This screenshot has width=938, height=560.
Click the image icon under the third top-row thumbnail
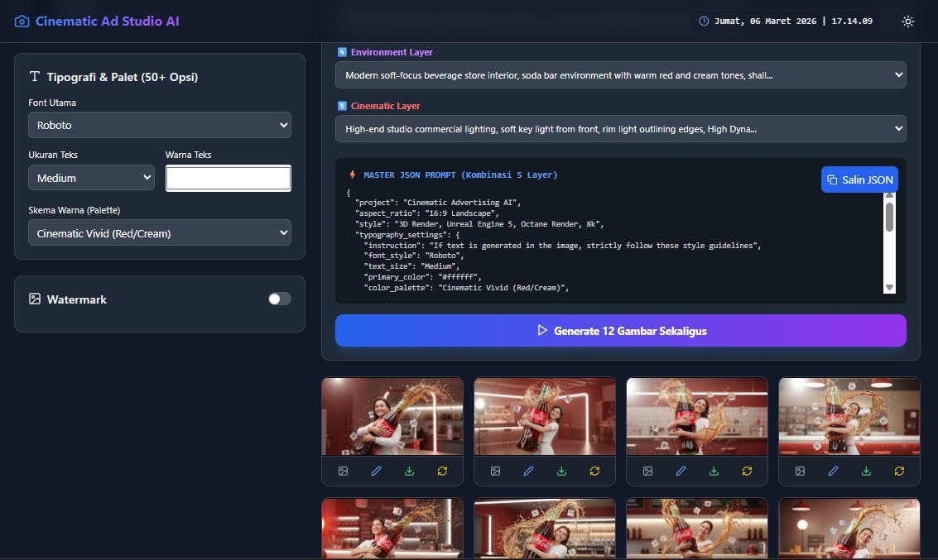click(x=648, y=471)
